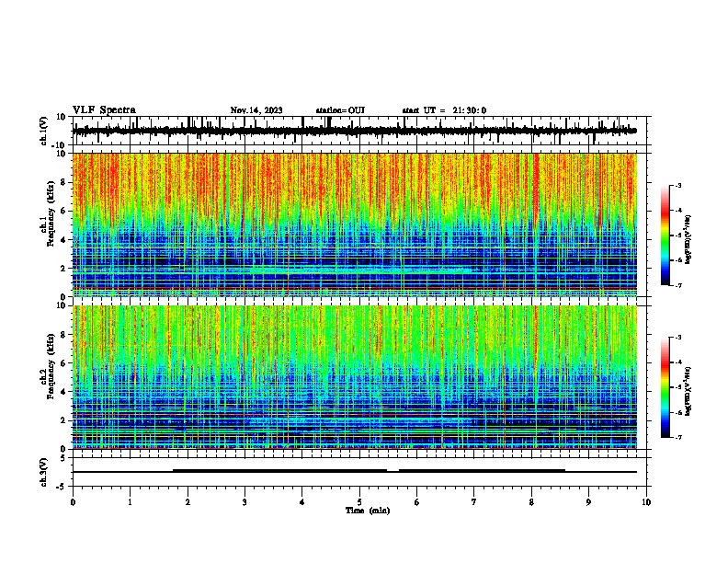Click the ch.1 spectrogram plot
728x563 pixels.
(x=355, y=224)
